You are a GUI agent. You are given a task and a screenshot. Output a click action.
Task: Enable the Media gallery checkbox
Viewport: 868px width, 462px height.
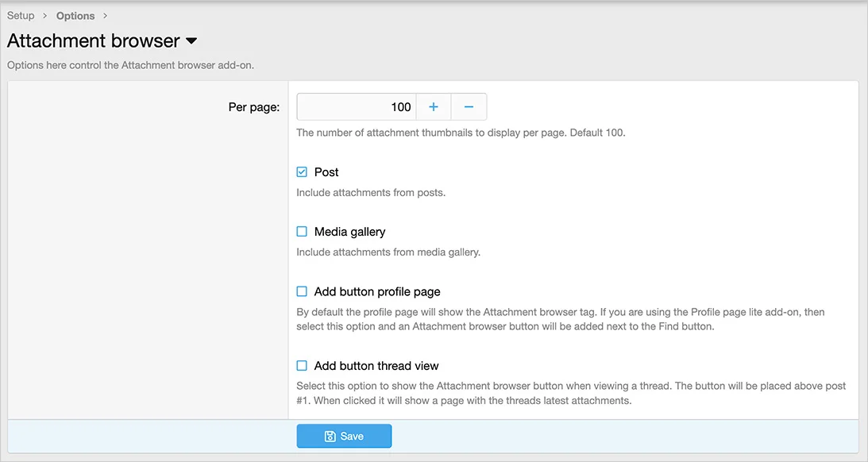302,232
